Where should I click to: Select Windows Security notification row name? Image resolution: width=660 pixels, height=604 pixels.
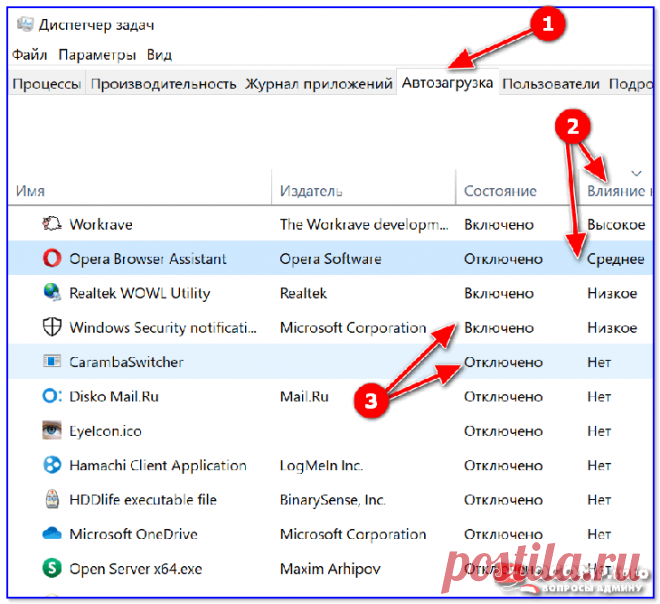click(x=163, y=327)
